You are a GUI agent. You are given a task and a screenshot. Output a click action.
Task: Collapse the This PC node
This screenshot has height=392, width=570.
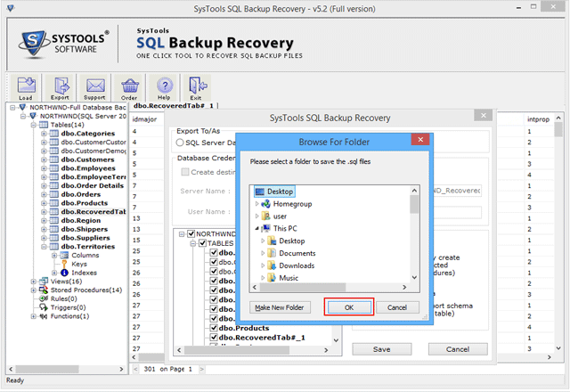coord(256,229)
